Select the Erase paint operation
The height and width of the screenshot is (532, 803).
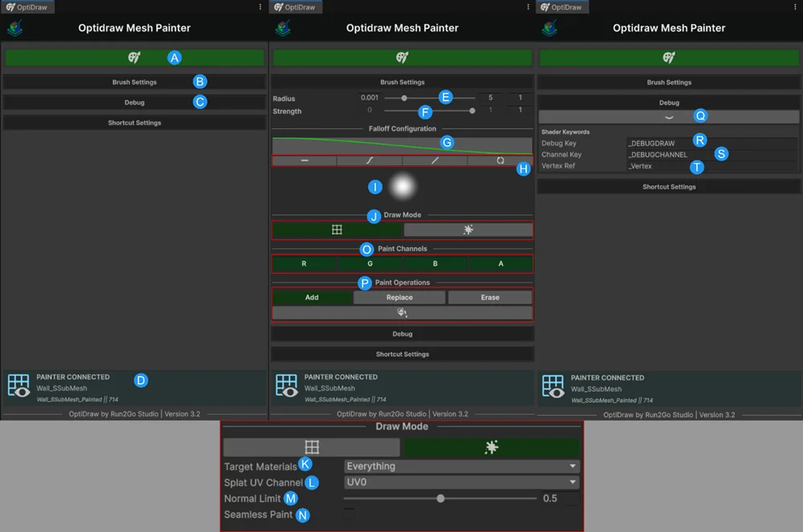tap(490, 298)
